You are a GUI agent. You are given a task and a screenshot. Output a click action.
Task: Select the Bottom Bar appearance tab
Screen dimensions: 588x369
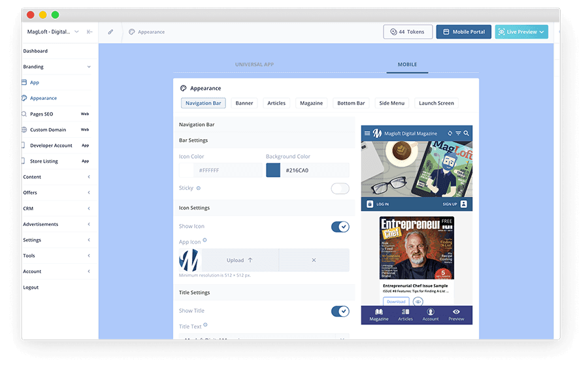pos(351,103)
